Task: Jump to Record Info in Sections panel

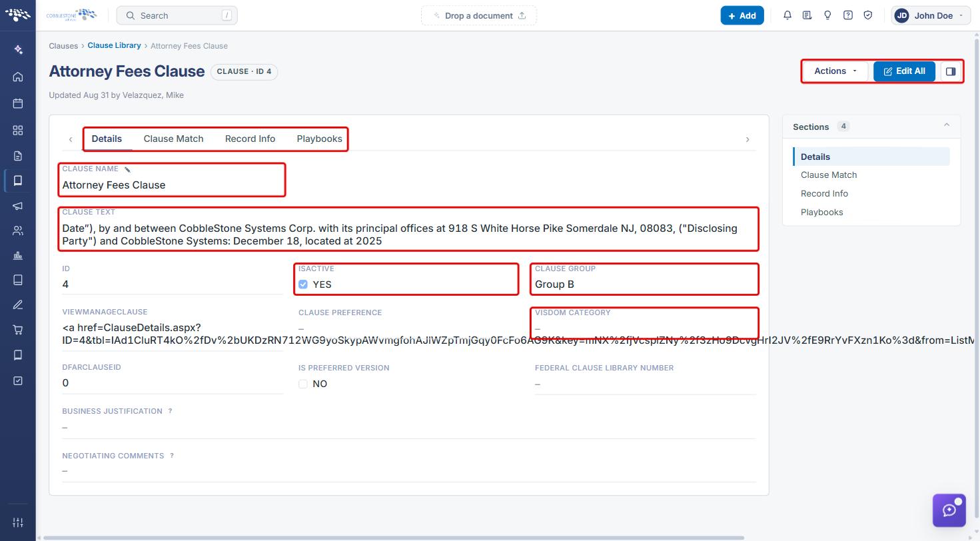Action: point(824,193)
